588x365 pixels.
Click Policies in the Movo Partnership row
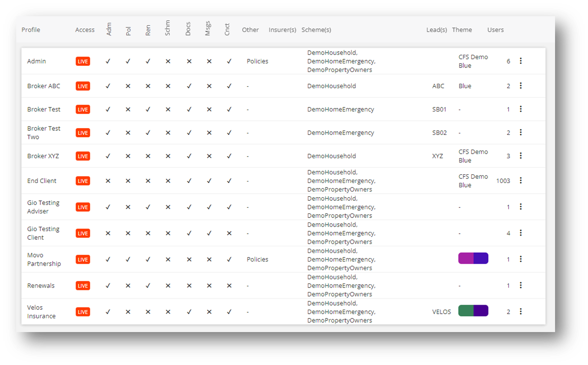click(x=258, y=259)
